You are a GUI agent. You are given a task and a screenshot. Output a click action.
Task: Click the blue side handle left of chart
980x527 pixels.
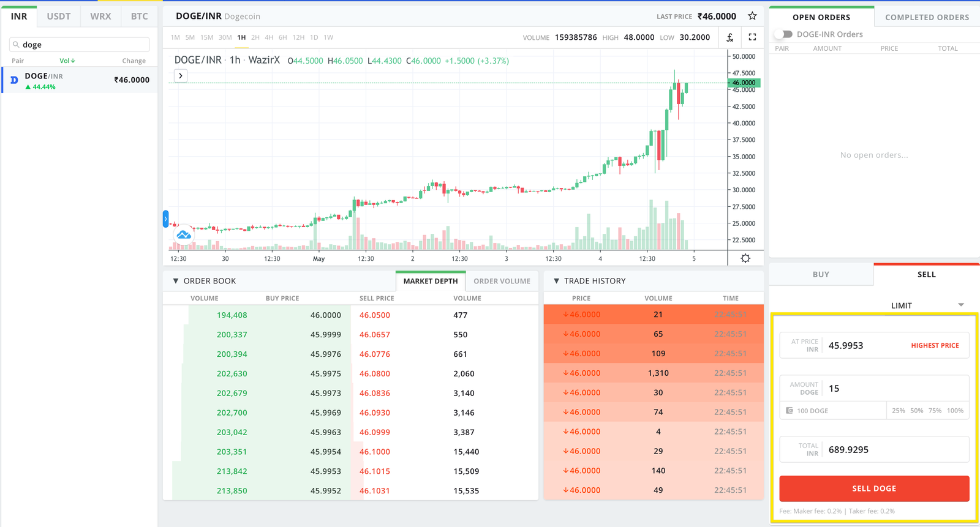165,219
